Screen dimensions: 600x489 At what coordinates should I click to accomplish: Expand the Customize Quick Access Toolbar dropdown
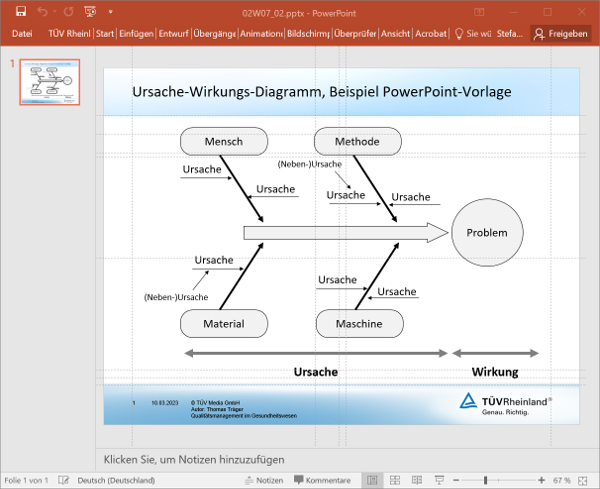pos(108,11)
